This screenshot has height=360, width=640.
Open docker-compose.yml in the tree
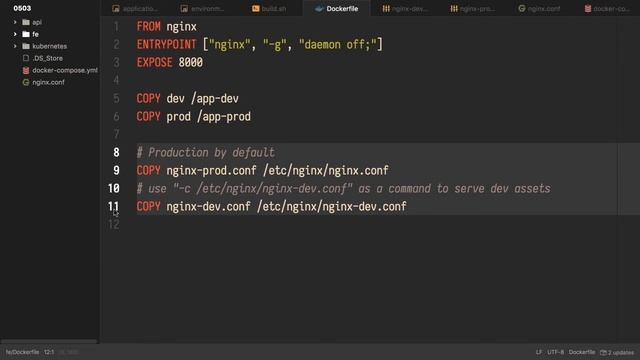point(65,70)
